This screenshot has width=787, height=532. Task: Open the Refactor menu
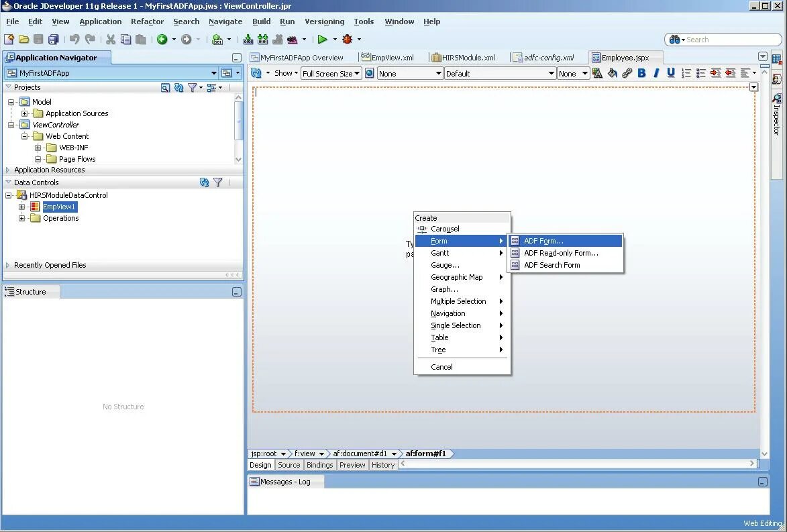click(x=147, y=21)
